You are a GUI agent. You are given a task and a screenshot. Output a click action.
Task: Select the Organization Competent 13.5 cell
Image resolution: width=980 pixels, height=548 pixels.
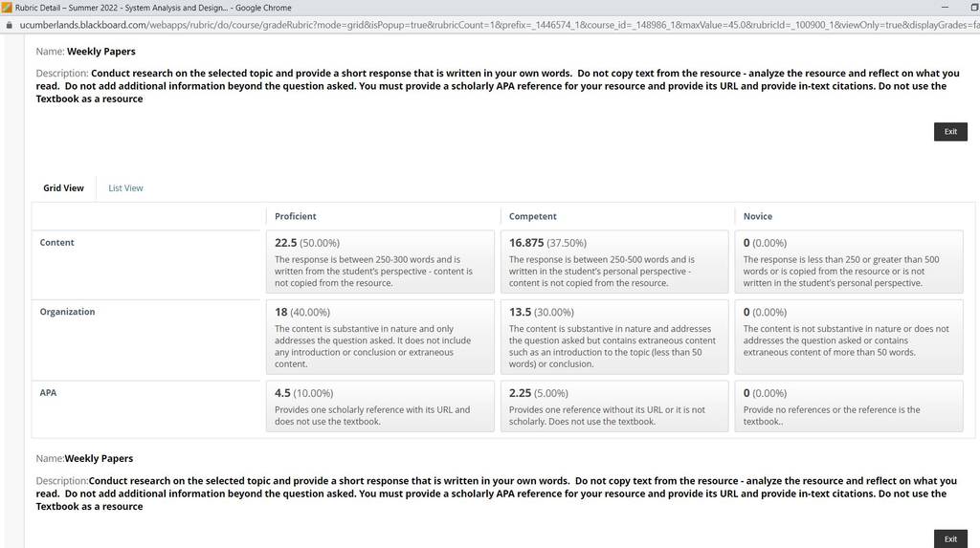[x=614, y=337]
